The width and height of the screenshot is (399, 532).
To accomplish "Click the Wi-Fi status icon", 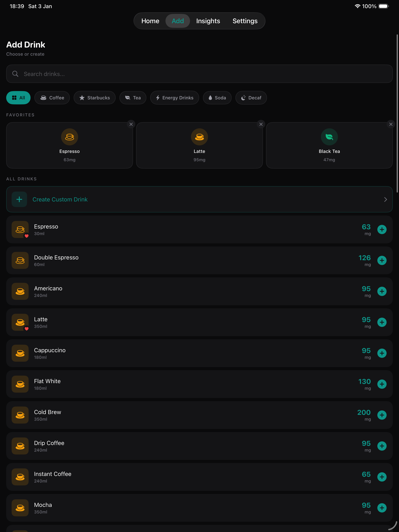I will pyautogui.click(x=357, y=6).
